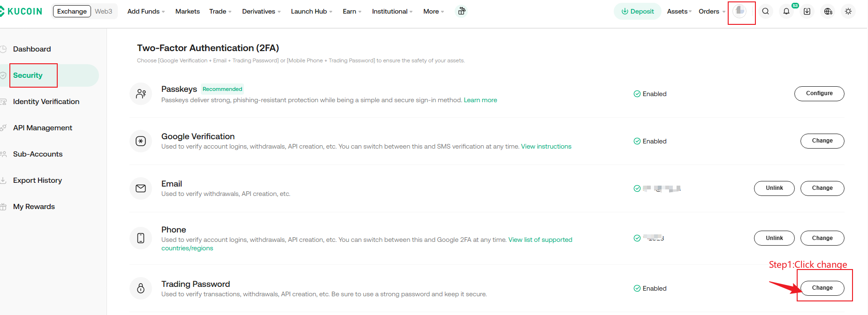Image resolution: width=868 pixels, height=315 pixels.
Task: Click Change for Trading Password
Action: (822, 288)
